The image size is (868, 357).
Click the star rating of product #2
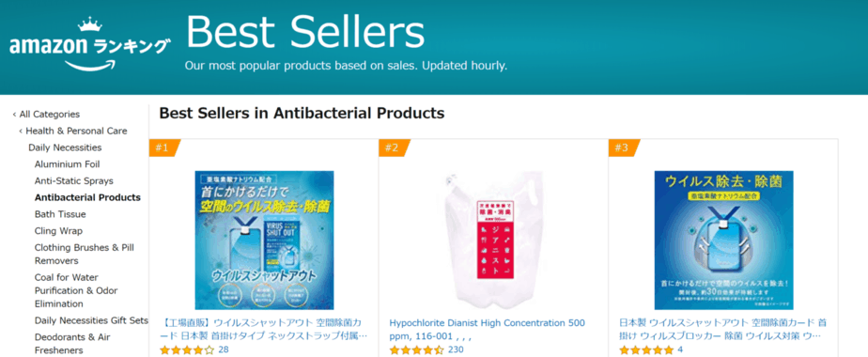(x=416, y=349)
